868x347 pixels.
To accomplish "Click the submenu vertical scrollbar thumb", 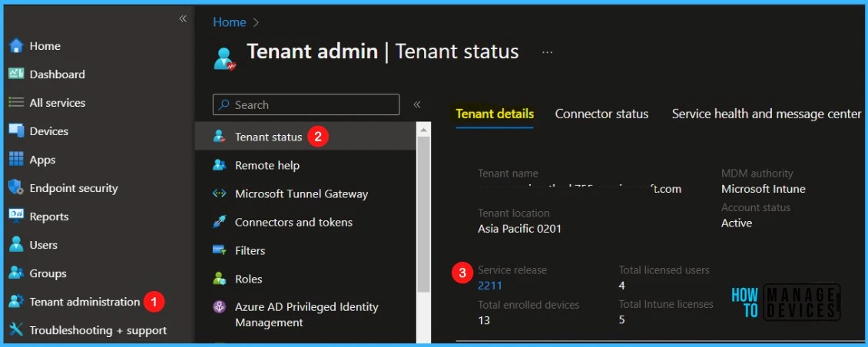I will coord(423,214).
